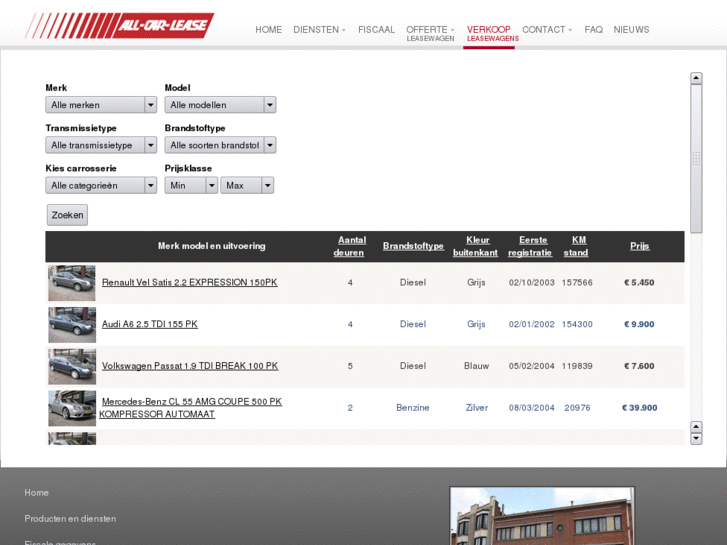Click KM stand value 157566
The height and width of the screenshot is (545, 727).
(x=577, y=282)
